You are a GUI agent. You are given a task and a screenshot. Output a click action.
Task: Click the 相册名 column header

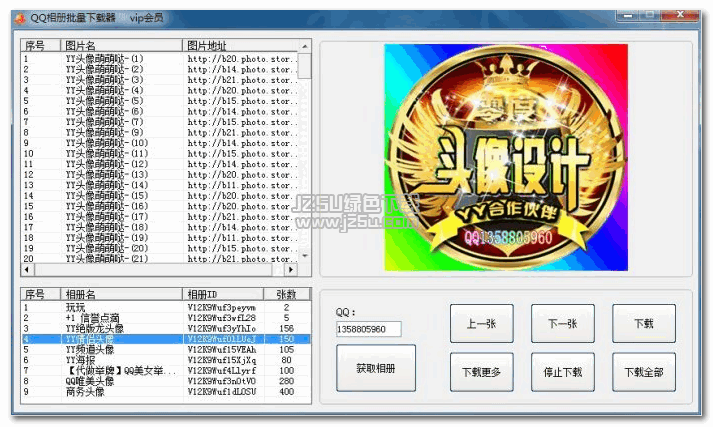pos(121,294)
